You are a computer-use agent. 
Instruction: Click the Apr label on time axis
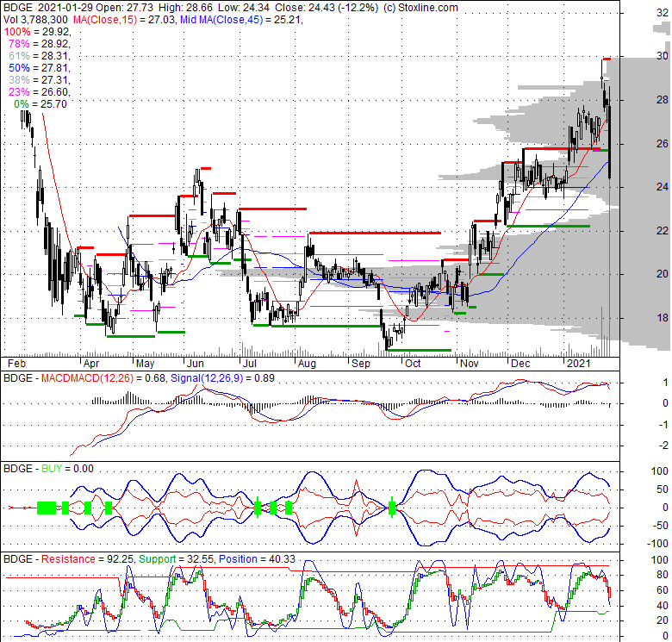pyautogui.click(x=91, y=364)
